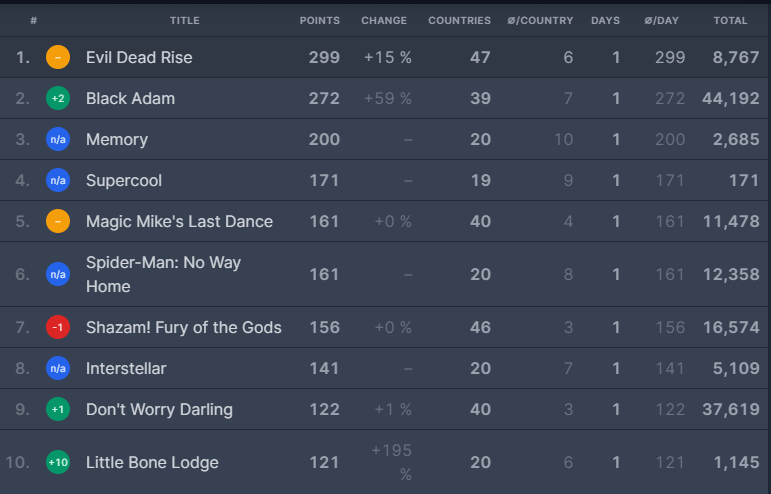Open the Little Bone Lodge title

tap(152, 463)
